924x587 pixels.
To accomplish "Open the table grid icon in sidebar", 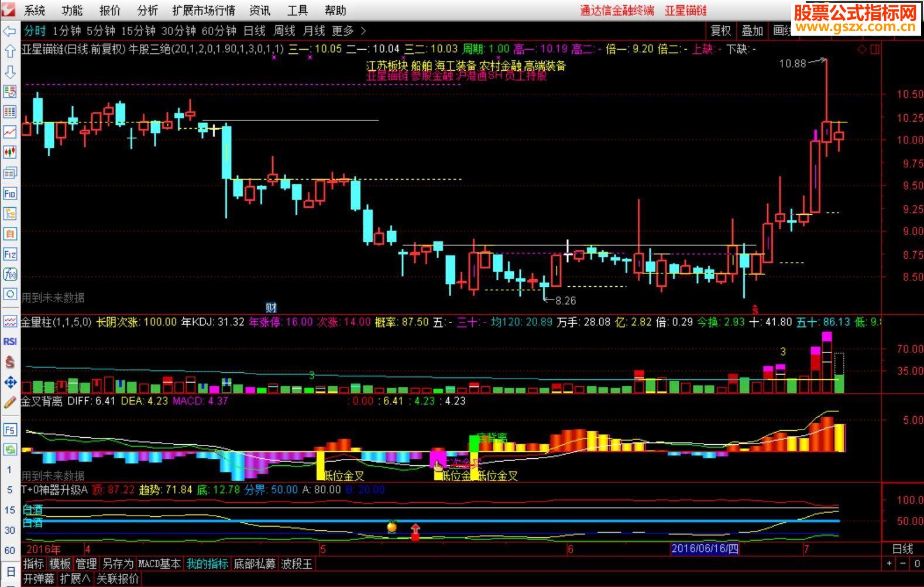I will coord(10,112).
